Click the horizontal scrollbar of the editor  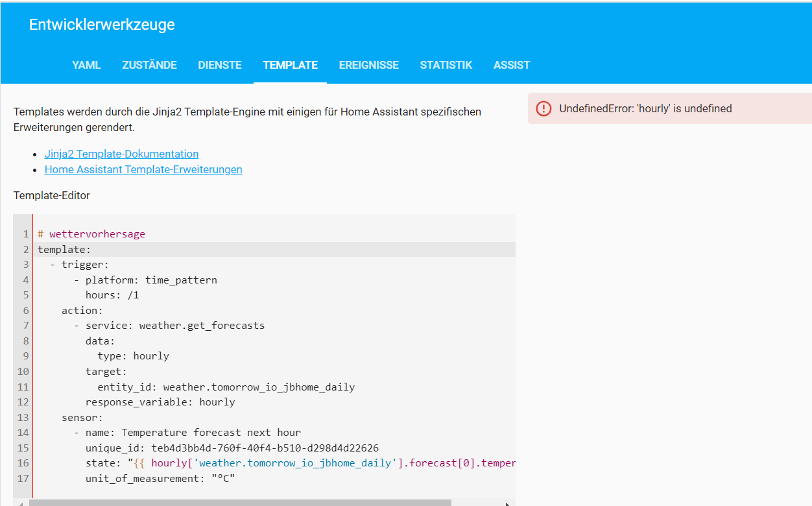(x=240, y=502)
